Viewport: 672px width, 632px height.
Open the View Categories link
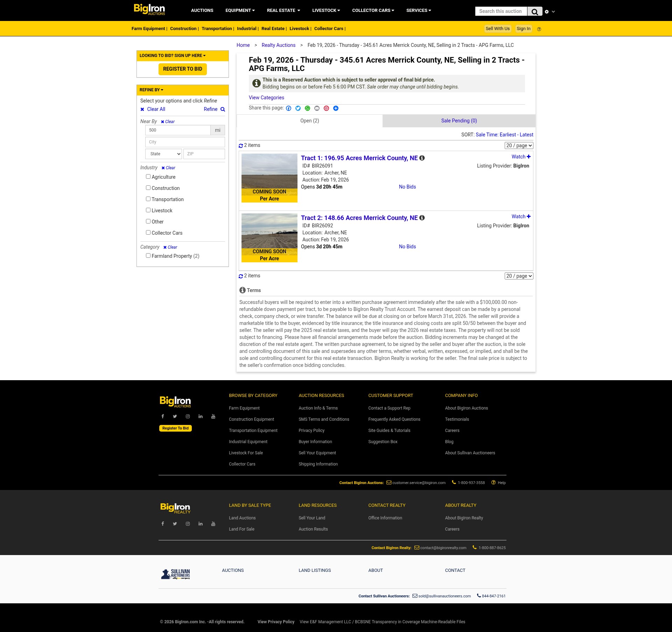point(266,98)
